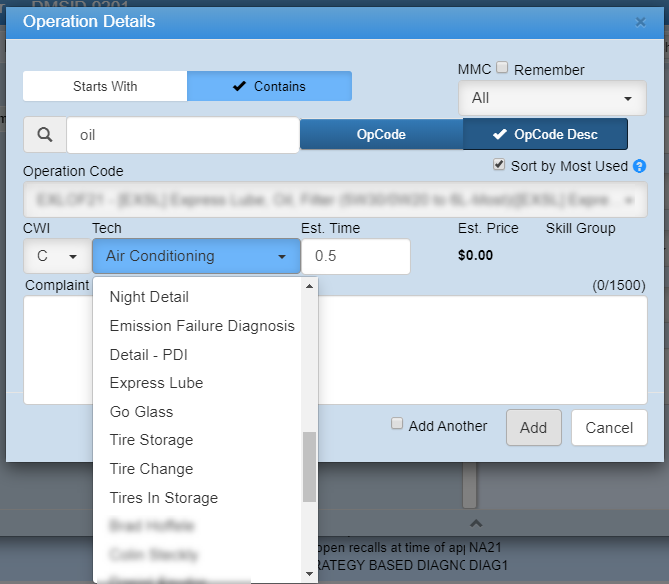Screen dimensions: 669x584
Task: Open the Operation Code dropdown
Action: point(334,200)
